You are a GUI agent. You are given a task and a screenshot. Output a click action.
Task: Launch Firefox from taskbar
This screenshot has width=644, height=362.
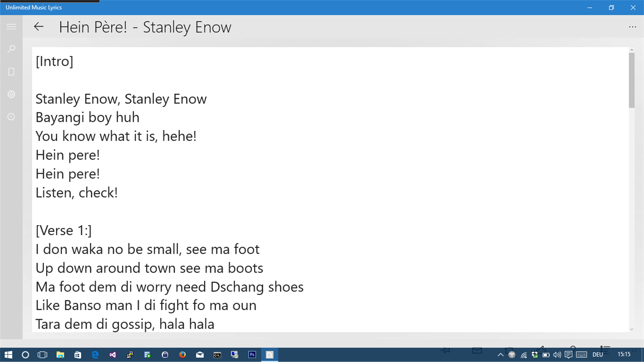click(182, 355)
